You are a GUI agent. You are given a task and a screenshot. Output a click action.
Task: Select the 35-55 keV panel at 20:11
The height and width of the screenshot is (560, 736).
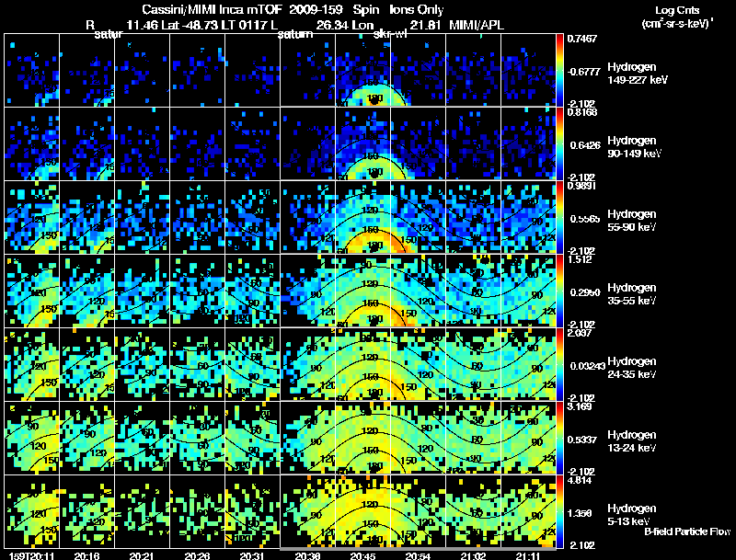(32, 291)
